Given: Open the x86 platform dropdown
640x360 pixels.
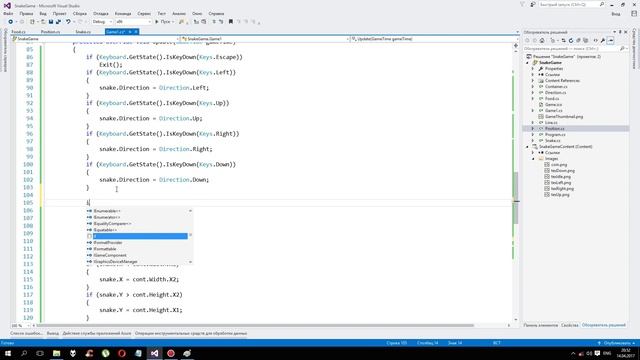Looking at the screenshot, I should point(133,22).
